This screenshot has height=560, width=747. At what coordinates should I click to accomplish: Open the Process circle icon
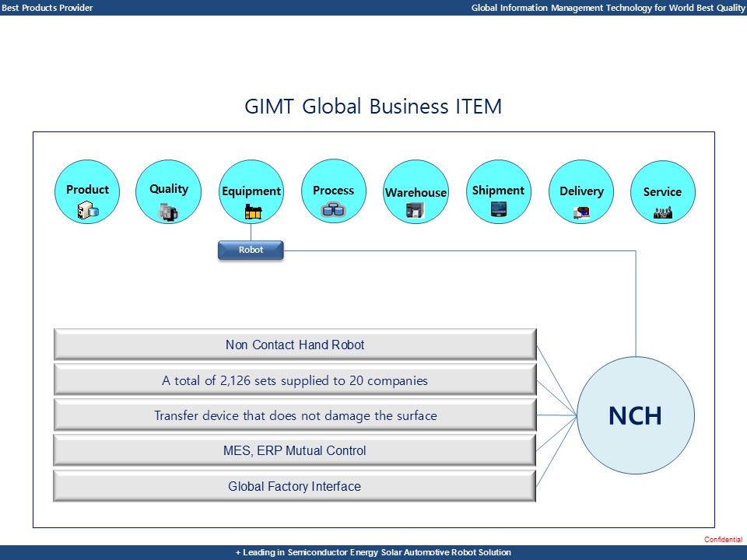tap(333, 191)
